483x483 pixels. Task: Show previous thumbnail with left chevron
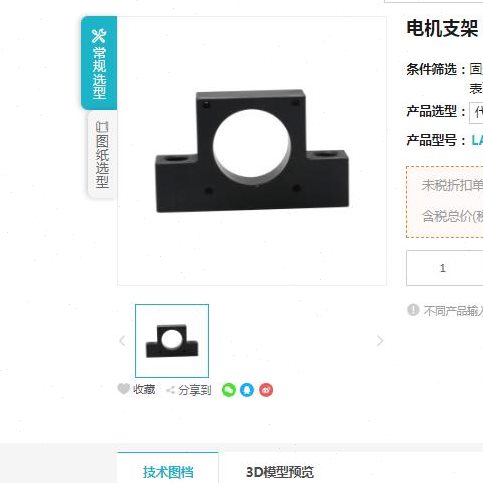pyautogui.click(x=122, y=341)
